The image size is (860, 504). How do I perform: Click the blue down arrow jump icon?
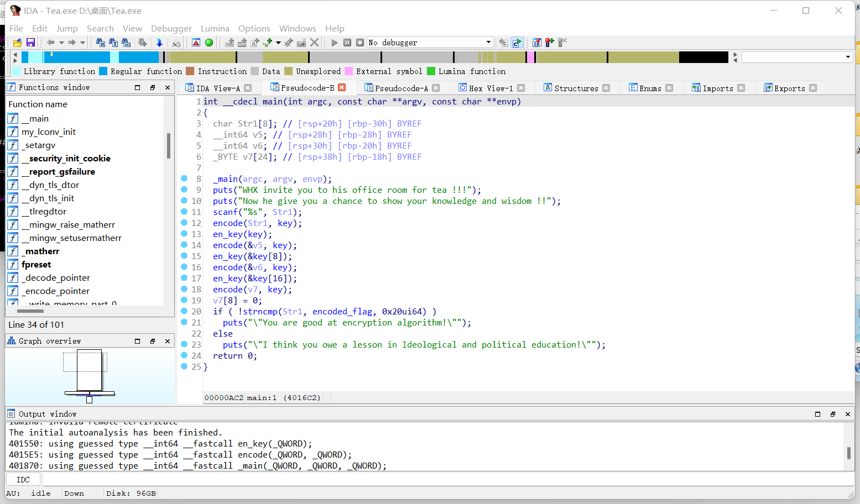point(159,43)
